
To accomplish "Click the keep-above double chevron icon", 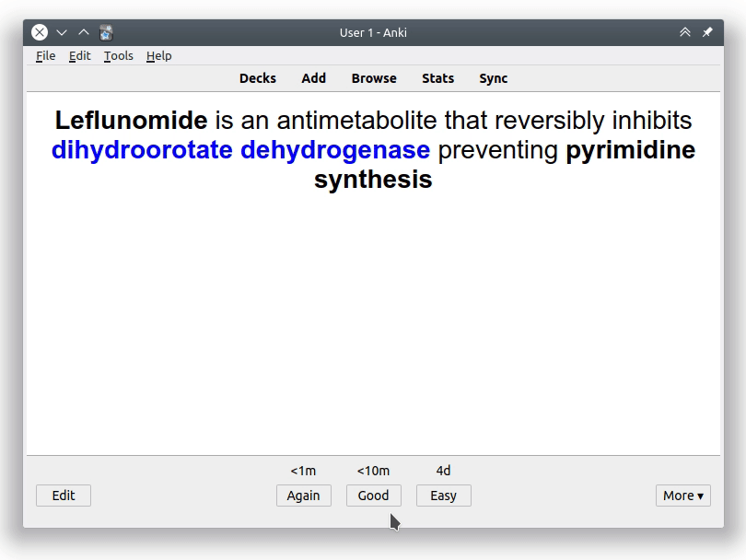I will [x=685, y=32].
